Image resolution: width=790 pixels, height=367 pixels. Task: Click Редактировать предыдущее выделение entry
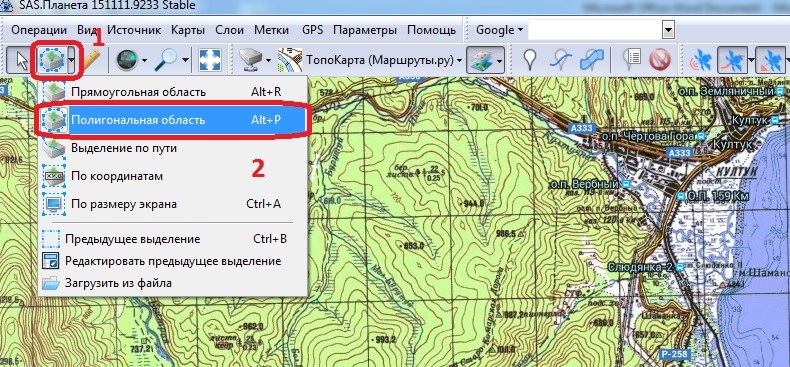(x=174, y=261)
